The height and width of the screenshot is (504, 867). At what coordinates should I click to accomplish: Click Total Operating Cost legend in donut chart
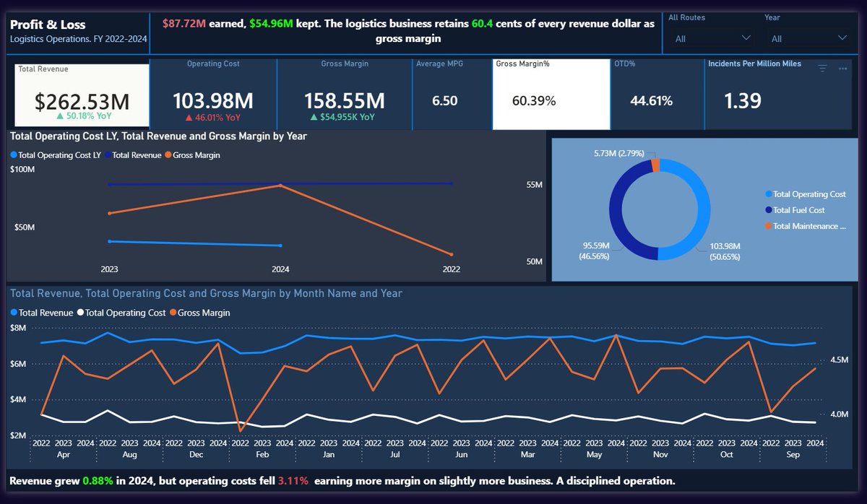[x=805, y=194]
